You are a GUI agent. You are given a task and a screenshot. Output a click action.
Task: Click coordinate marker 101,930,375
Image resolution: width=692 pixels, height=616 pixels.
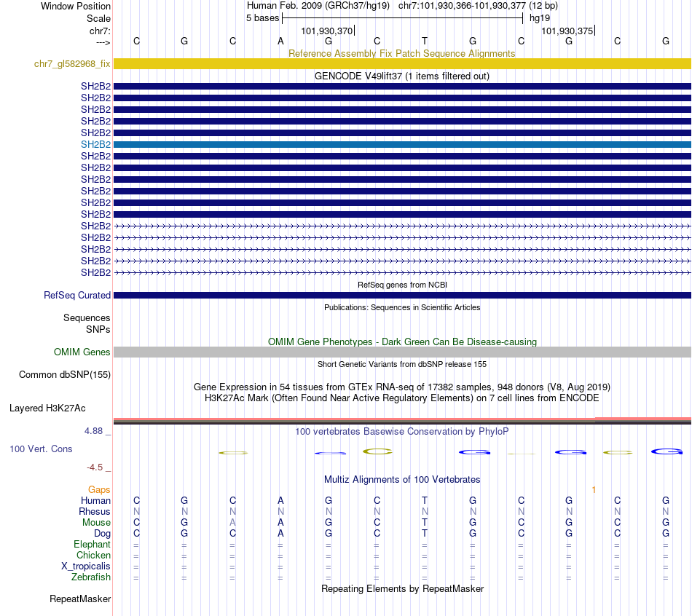click(x=567, y=31)
